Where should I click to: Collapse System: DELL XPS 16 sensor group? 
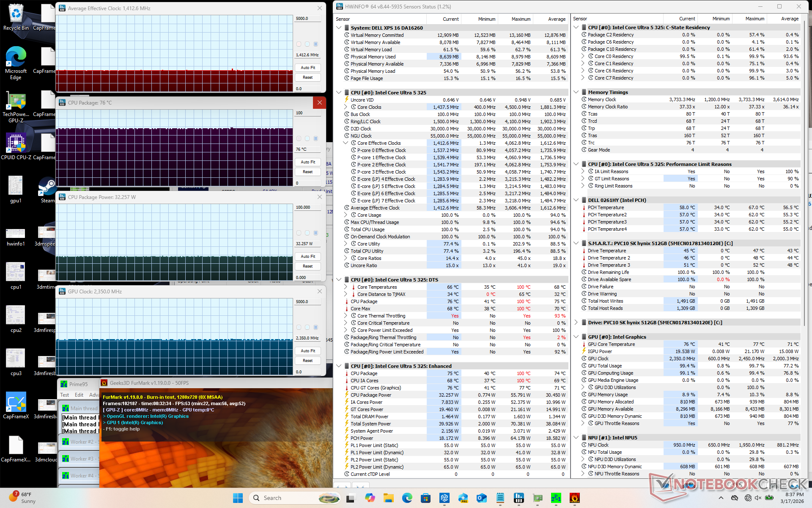tap(339, 28)
